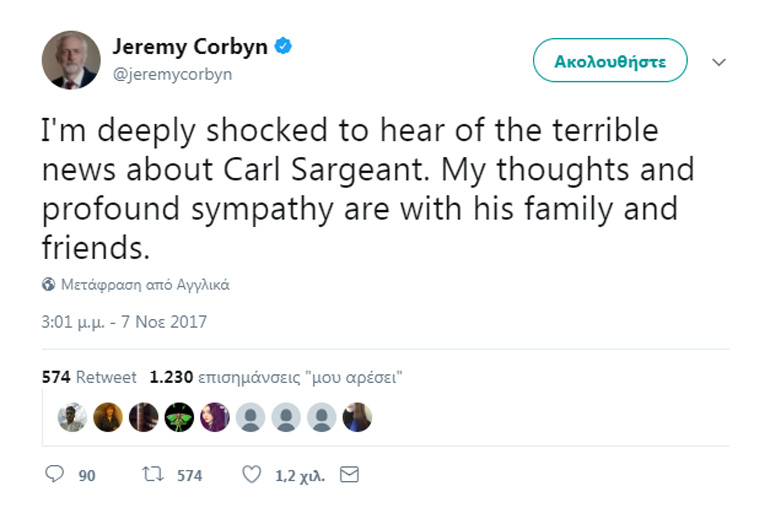
Task: Click the envelope direct message icon
Action: pos(349,475)
